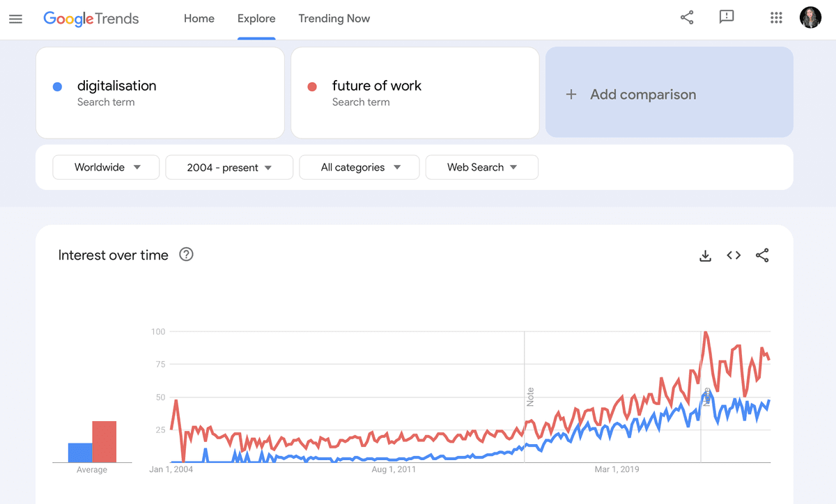
Task: Send feedback using the feedback icon
Action: point(727,17)
